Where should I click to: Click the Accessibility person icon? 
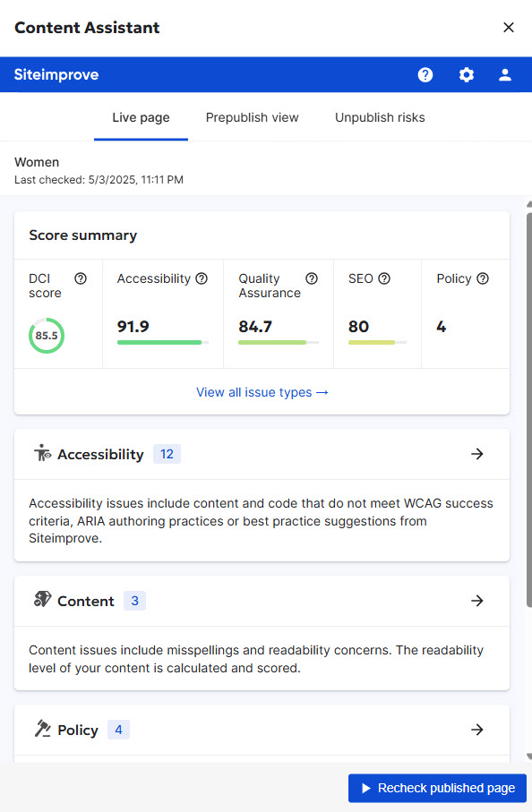click(42, 453)
